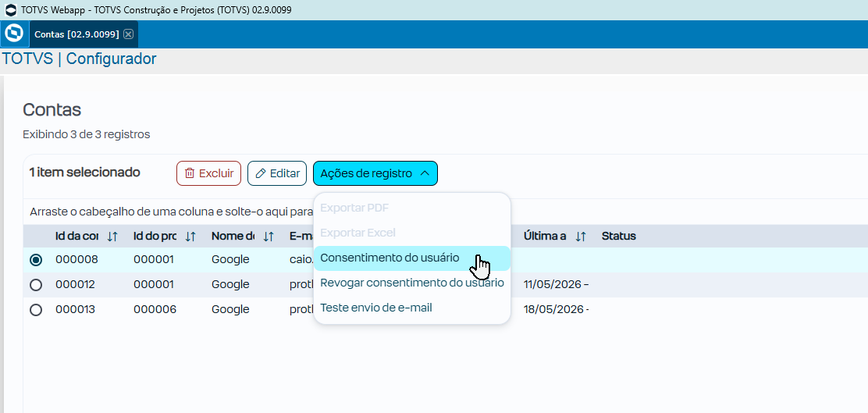Click the Contas page heading
868x413 pixels.
[52, 109]
